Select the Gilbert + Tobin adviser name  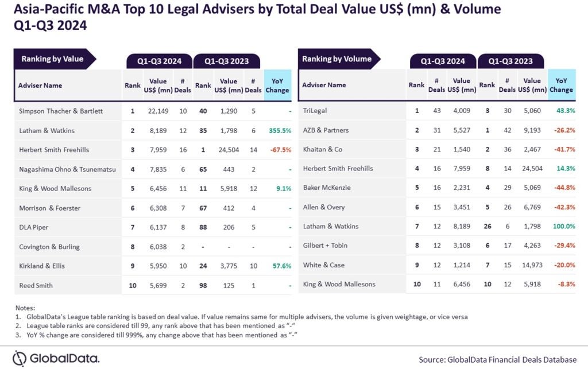coord(325,246)
